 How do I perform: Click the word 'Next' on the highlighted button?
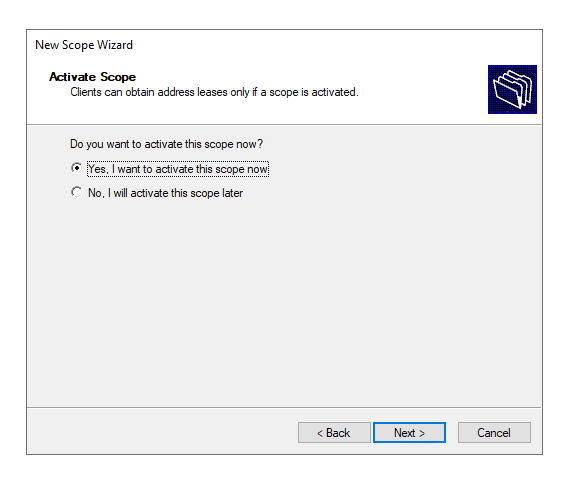(x=404, y=433)
